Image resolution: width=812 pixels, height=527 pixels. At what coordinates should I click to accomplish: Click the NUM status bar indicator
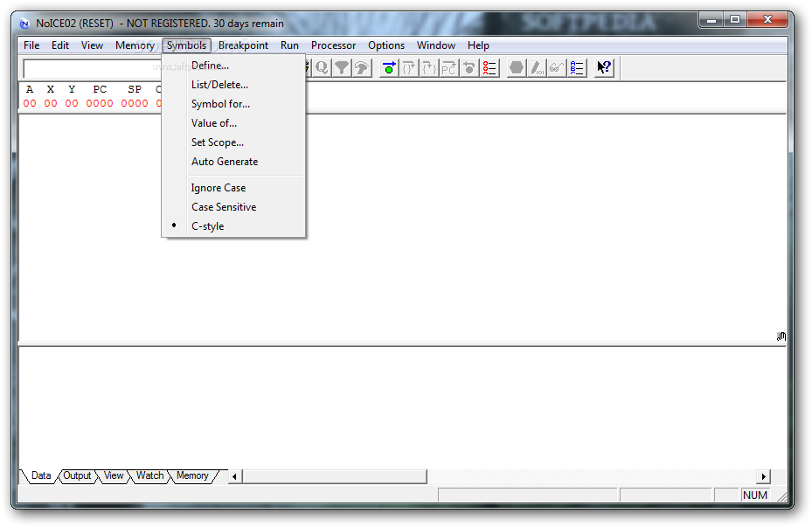pos(755,496)
